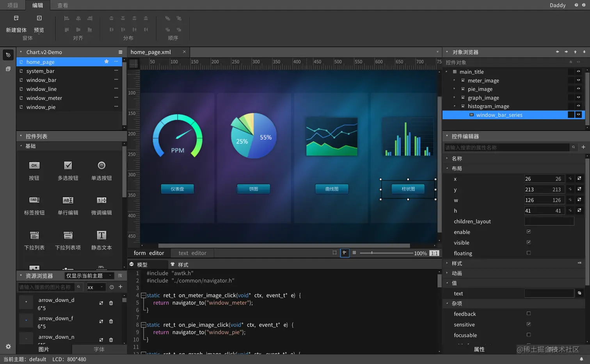Screen dimensions: 590x364
Task: Switch to the text editor tab
Action: pos(192,253)
